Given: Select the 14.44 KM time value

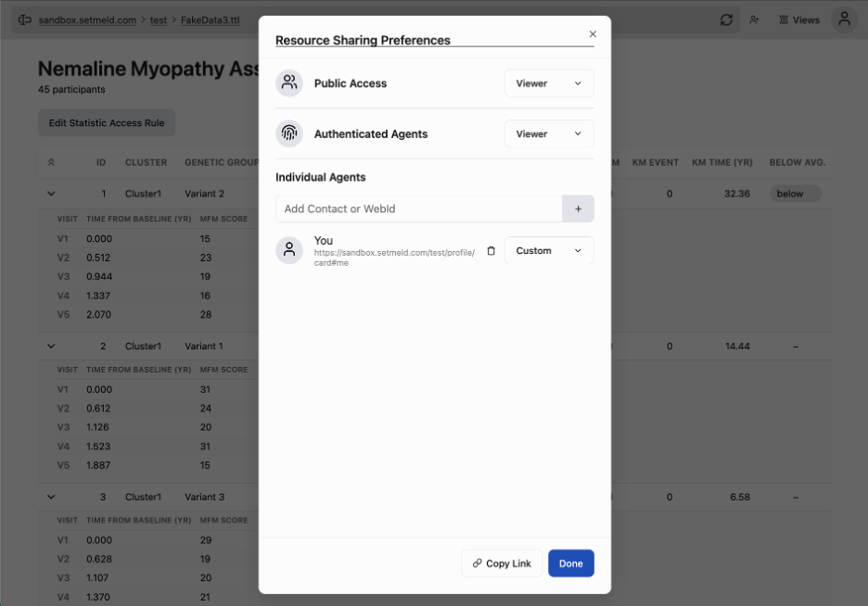Looking at the screenshot, I should tap(737, 347).
